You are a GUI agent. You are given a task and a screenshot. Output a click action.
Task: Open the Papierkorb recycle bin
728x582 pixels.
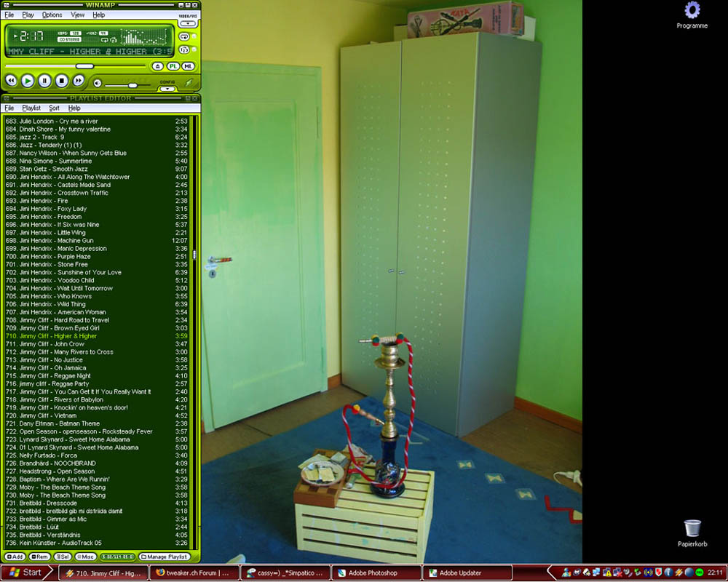(692, 528)
